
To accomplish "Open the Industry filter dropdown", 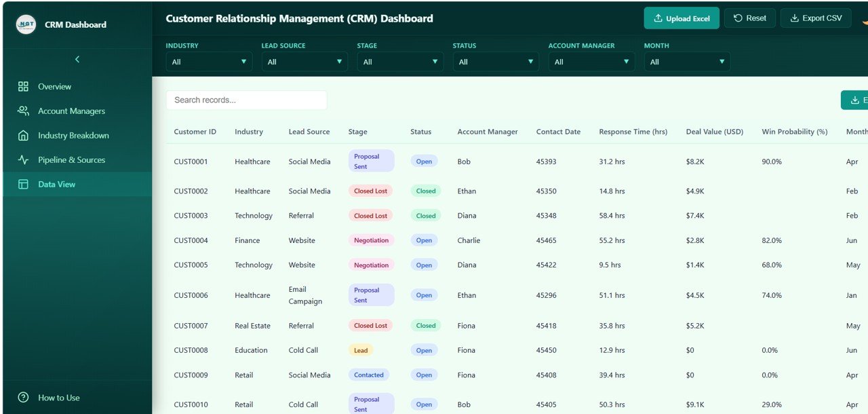I will (209, 61).
